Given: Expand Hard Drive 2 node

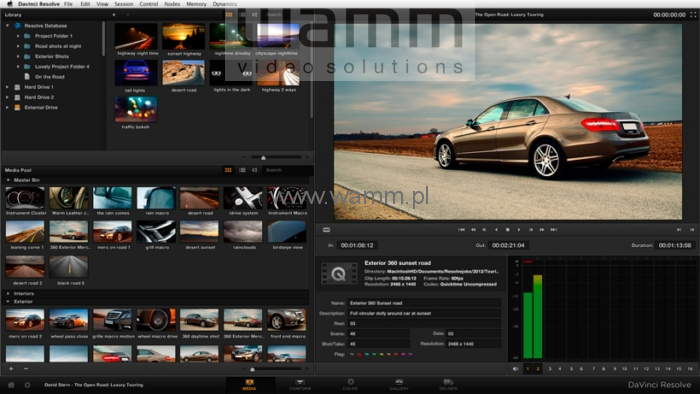Looking at the screenshot, I should pos(8,97).
